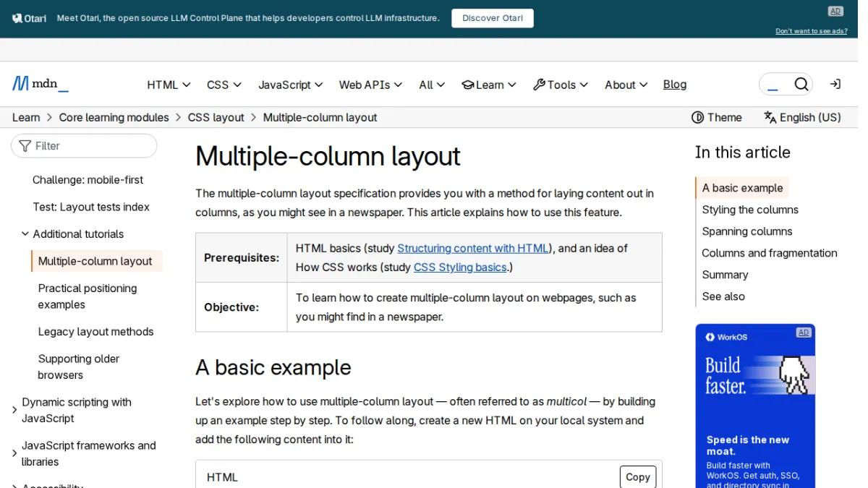Go to the Blog page
This screenshot has height=488, width=868.
point(675,85)
